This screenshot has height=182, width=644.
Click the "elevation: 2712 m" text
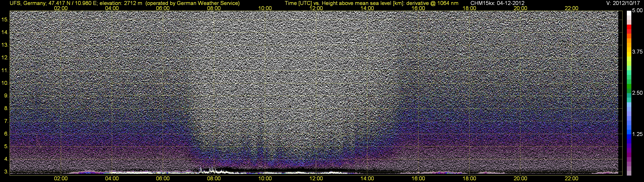[121, 3]
